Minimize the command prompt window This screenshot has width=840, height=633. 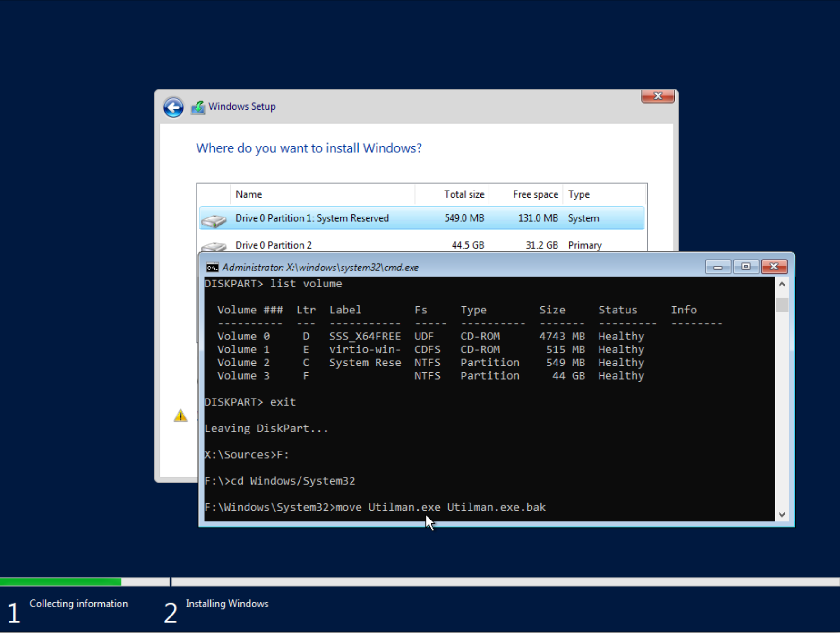718,267
